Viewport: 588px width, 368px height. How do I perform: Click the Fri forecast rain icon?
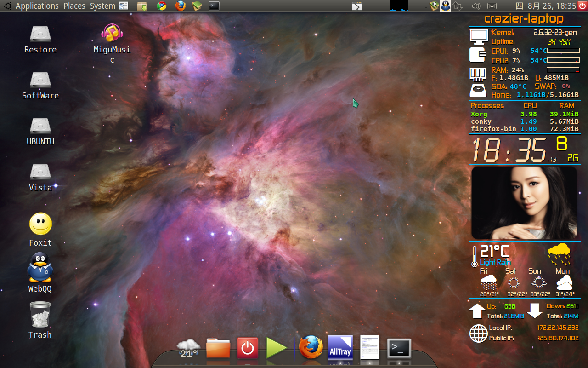pyautogui.click(x=488, y=282)
